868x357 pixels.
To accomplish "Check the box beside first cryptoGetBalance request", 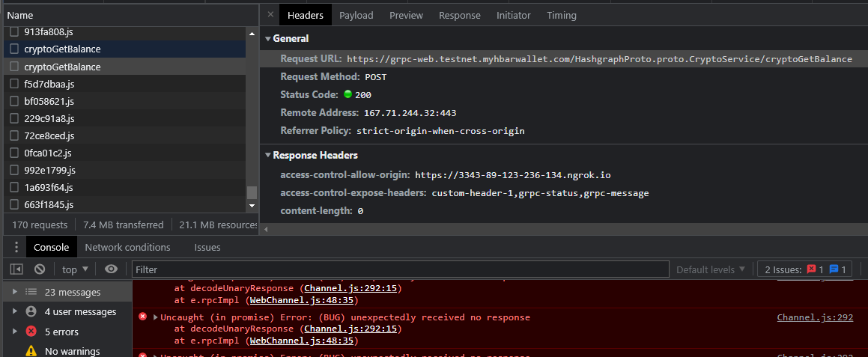I will click(x=13, y=49).
